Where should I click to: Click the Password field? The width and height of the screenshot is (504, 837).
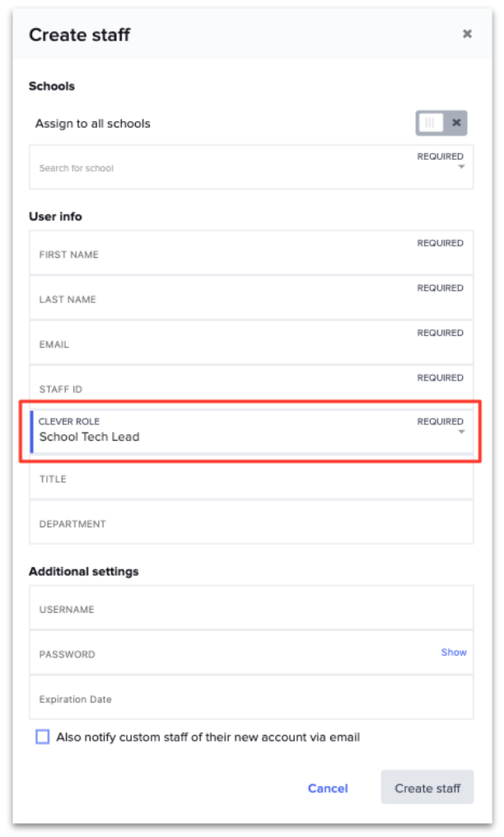coord(222,653)
